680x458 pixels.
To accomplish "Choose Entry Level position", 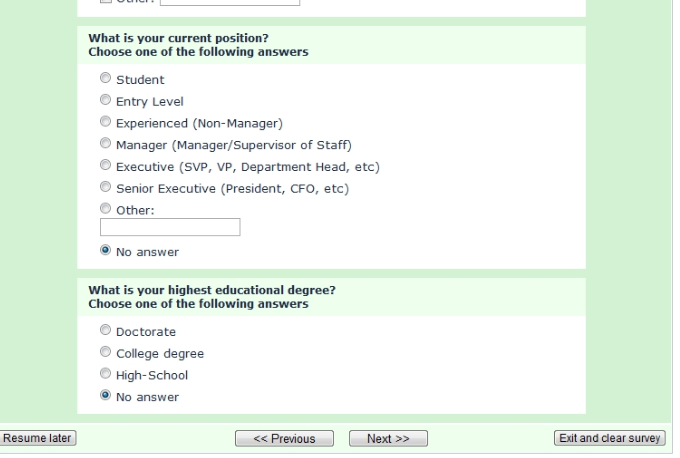I will point(105,101).
